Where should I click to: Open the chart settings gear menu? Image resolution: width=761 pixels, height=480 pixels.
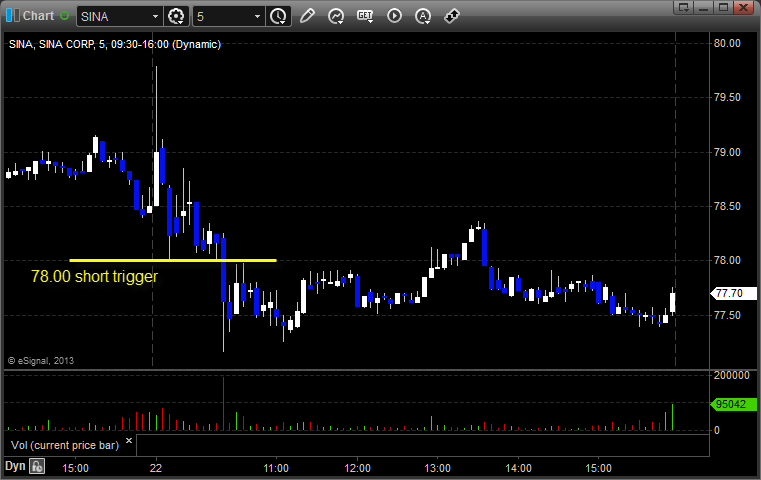pos(176,17)
